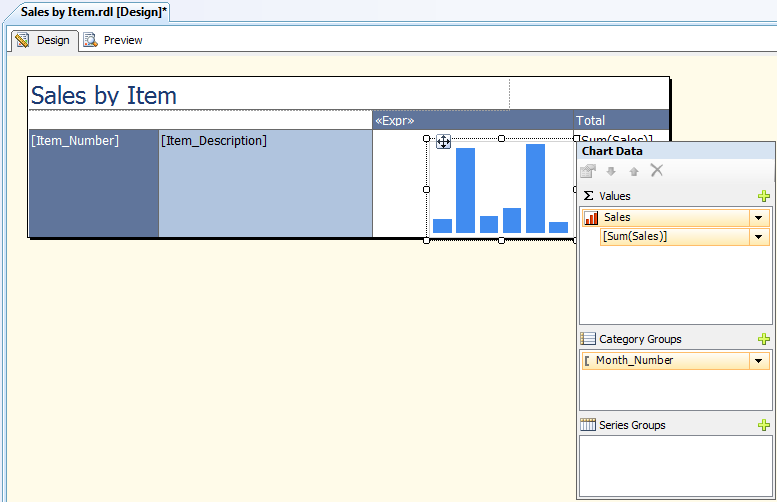The width and height of the screenshot is (777, 502).
Task: Select the Sales by Item.rdl document tab
Action: click(x=86, y=11)
